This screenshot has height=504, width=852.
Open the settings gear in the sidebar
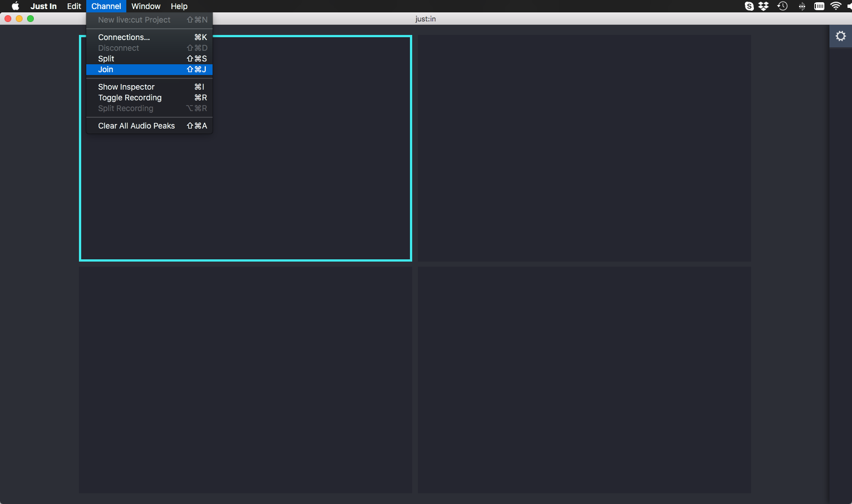(840, 36)
